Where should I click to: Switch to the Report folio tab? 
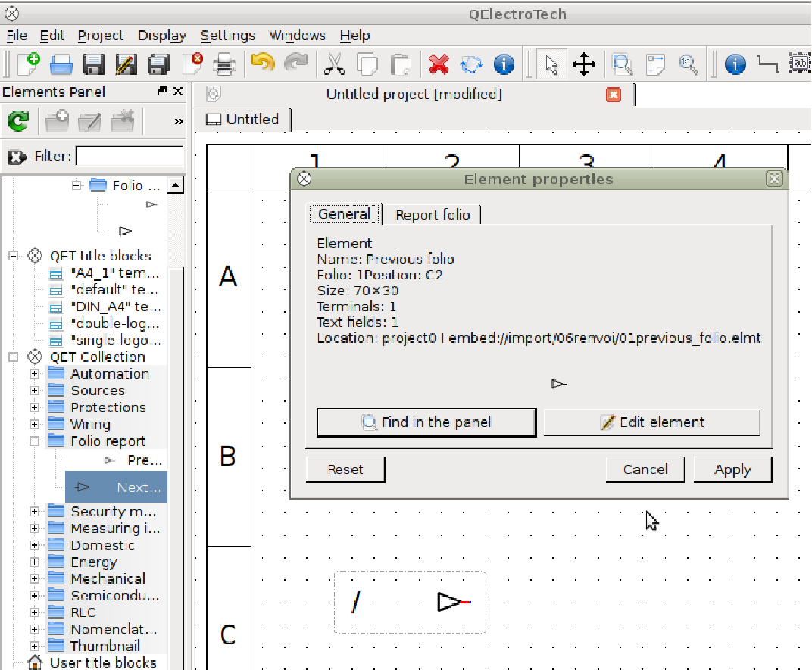[433, 215]
